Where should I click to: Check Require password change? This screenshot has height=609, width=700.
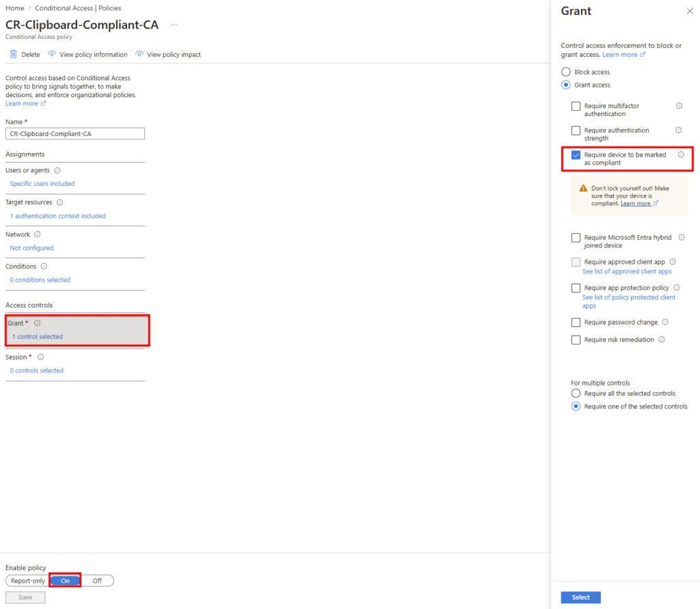[576, 323]
